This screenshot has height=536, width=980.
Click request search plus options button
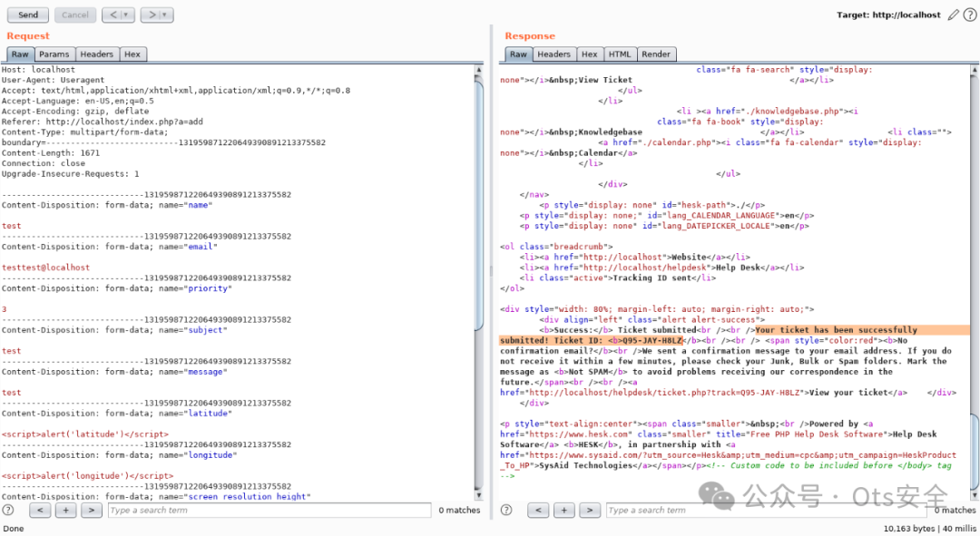pyautogui.click(x=65, y=510)
